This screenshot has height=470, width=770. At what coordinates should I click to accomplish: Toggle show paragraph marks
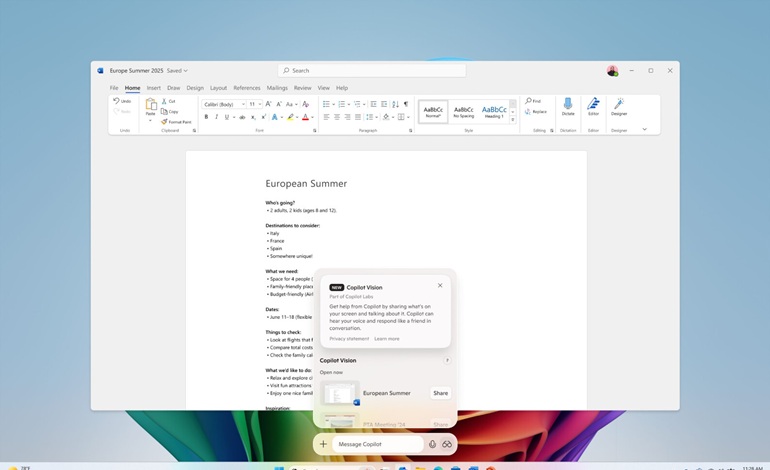click(406, 104)
